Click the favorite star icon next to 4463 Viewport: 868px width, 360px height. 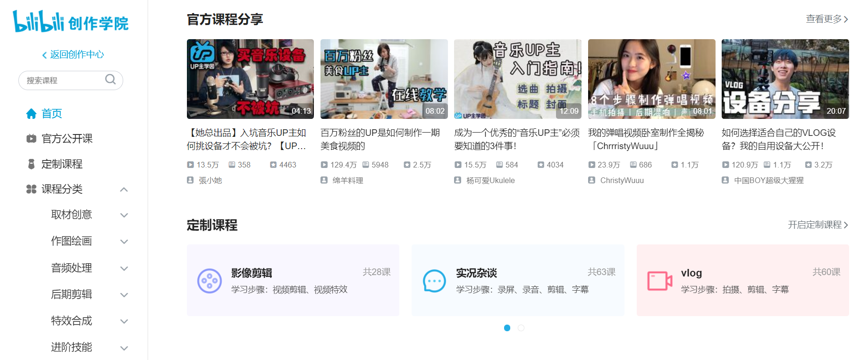coord(273,165)
